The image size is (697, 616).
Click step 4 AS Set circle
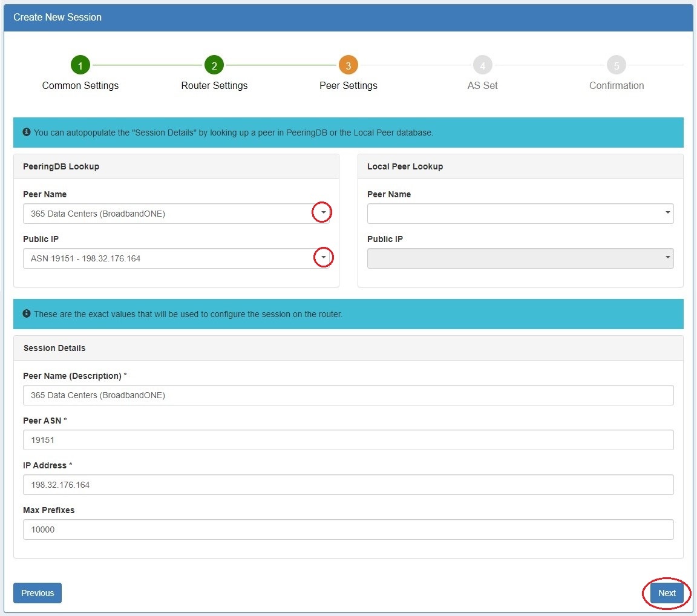[x=482, y=65]
